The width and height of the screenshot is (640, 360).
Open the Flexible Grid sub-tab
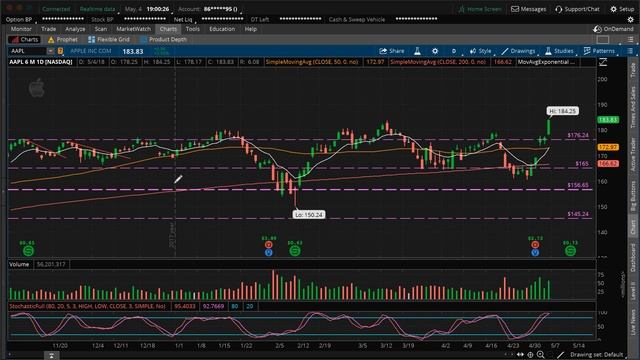click(109, 40)
